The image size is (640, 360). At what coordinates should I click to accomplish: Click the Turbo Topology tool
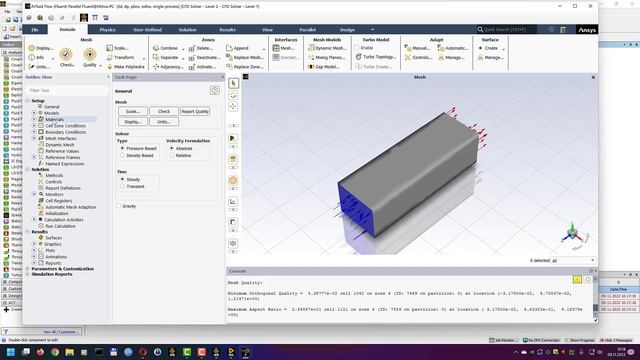[x=376, y=57]
